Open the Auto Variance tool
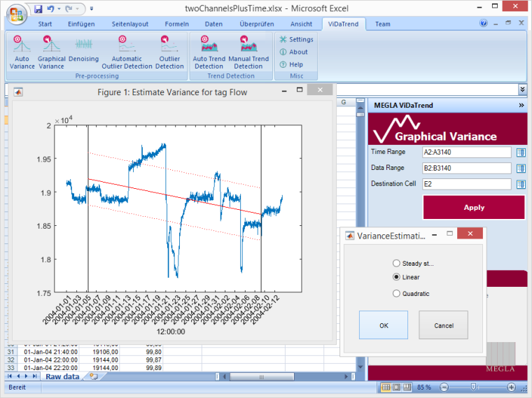Image resolution: width=532 pixels, height=398 pixels. pyautogui.click(x=22, y=52)
